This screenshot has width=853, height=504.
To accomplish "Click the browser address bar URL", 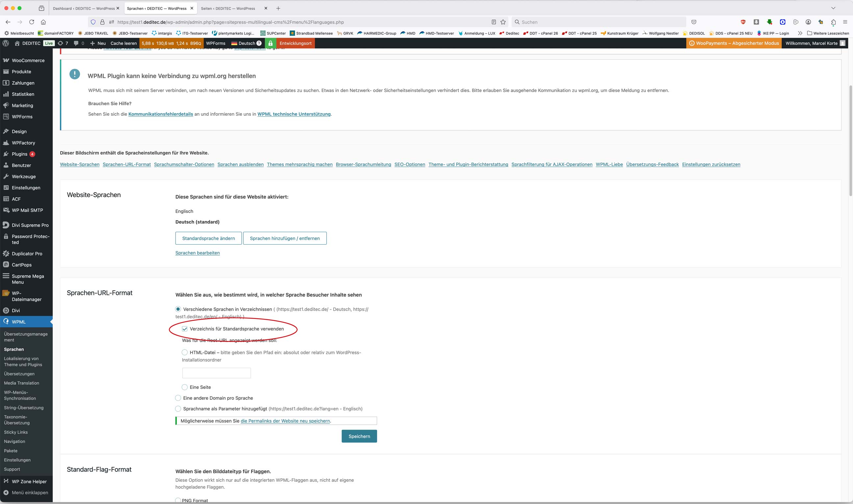I will [230, 22].
